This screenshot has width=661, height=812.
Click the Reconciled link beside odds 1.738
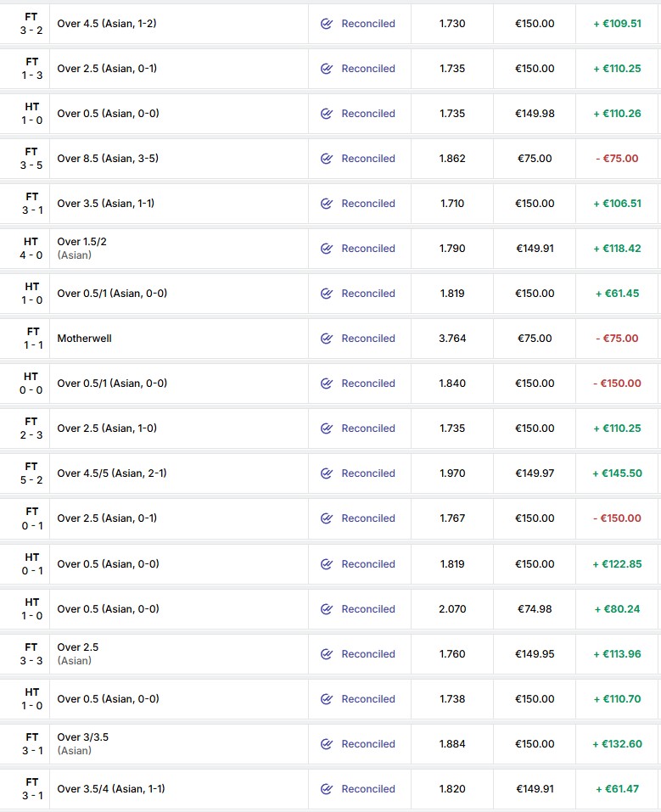tap(367, 699)
